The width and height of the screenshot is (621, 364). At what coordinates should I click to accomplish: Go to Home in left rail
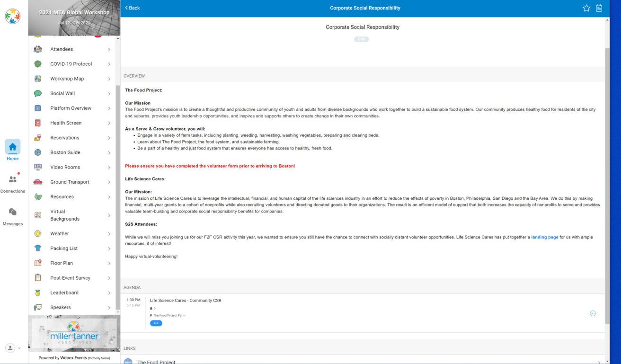[x=13, y=151]
